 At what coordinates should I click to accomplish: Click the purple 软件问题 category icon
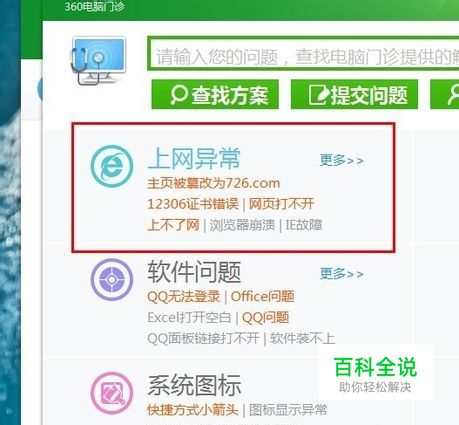(112, 279)
